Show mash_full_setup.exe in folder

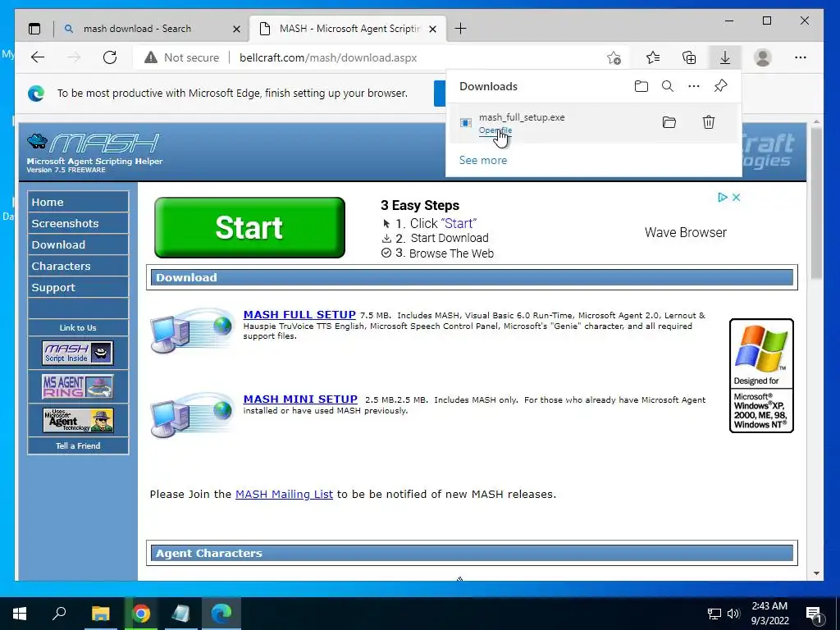pyautogui.click(x=669, y=122)
